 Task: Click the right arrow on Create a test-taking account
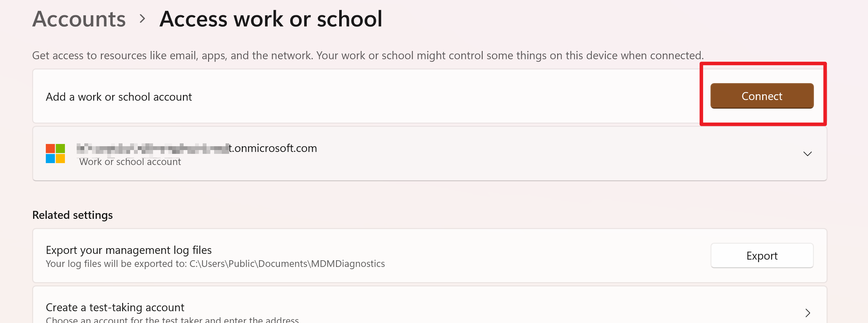[807, 313]
